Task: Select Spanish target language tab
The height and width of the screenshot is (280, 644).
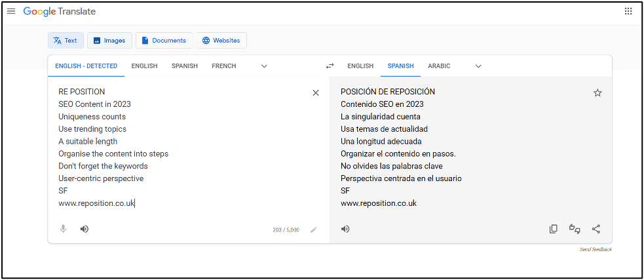Action: click(x=401, y=66)
